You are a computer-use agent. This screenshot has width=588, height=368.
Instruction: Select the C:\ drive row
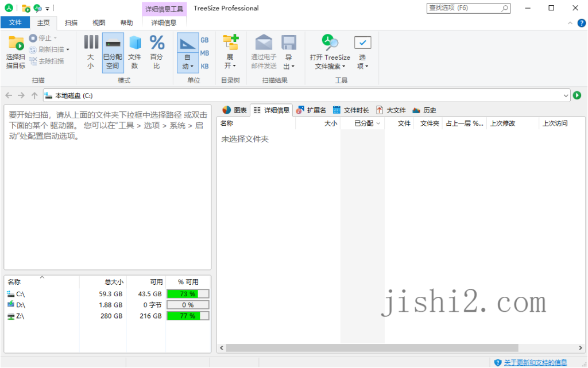click(107, 294)
